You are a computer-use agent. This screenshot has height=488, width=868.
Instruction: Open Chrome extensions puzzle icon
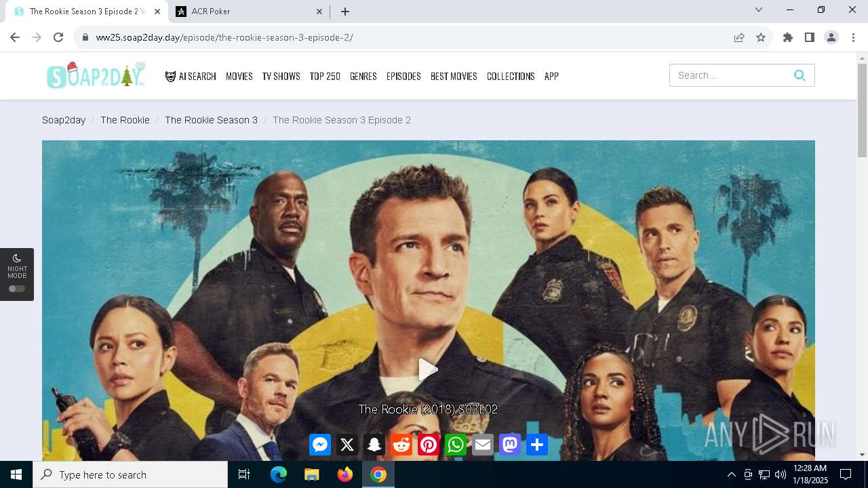[788, 37]
